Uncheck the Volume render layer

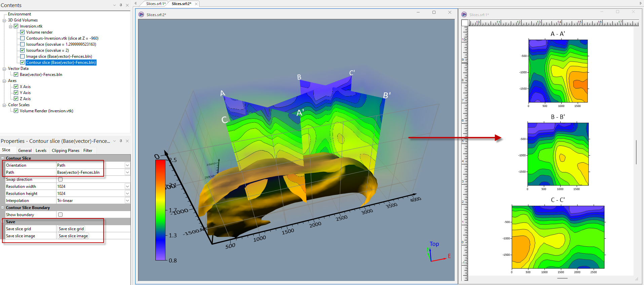pyautogui.click(x=23, y=32)
